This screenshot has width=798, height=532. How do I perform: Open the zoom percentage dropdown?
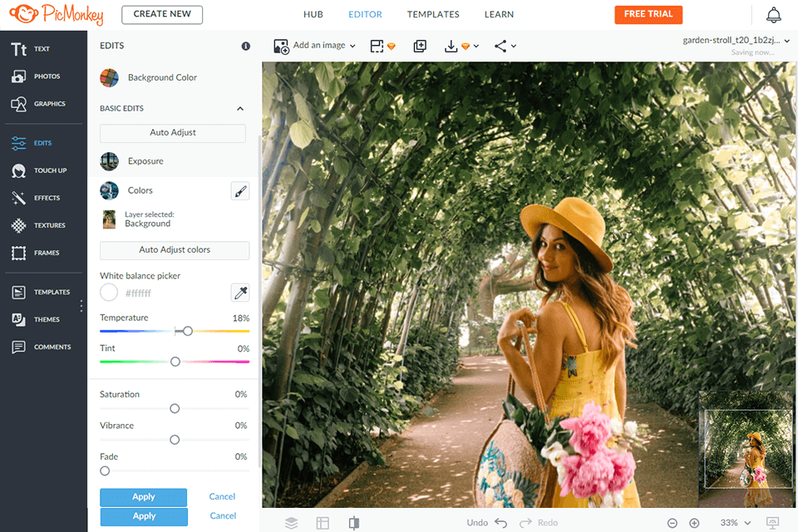point(736,523)
